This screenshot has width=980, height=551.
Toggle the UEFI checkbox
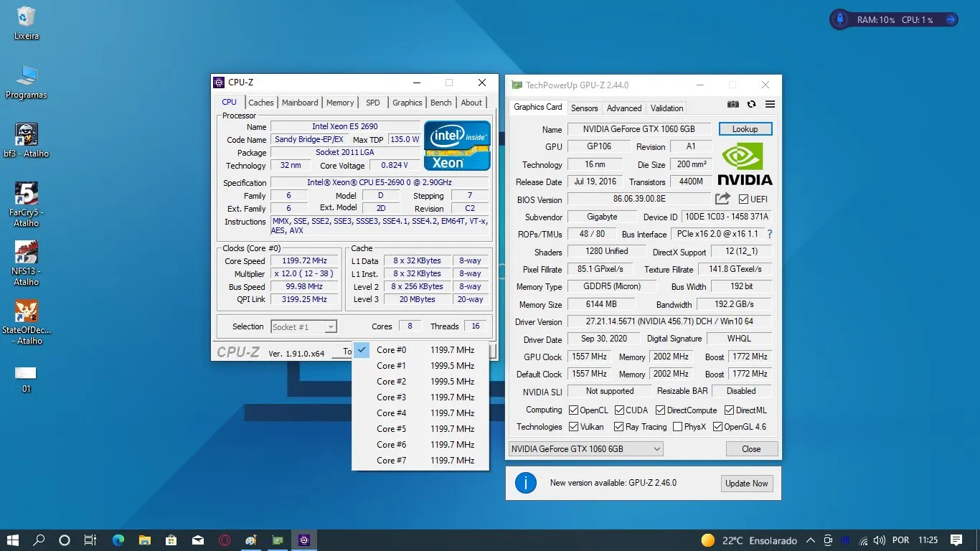pyautogui.click(x=743, y=199)
